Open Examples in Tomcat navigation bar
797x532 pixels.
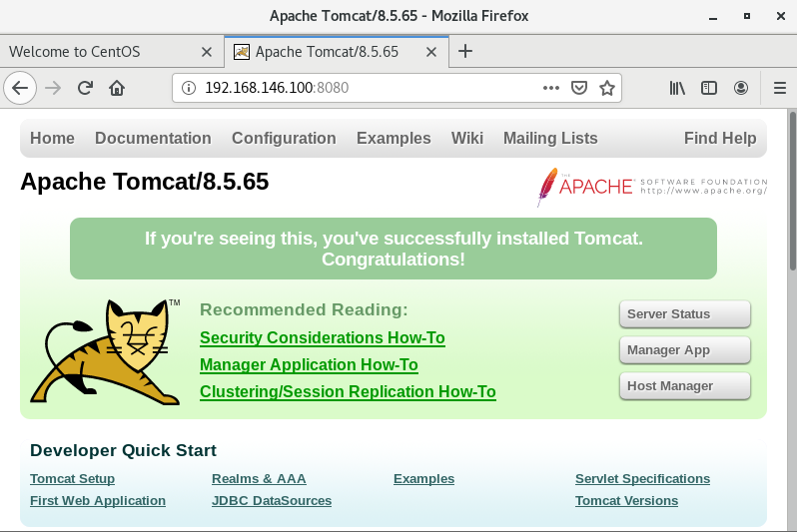394,138
